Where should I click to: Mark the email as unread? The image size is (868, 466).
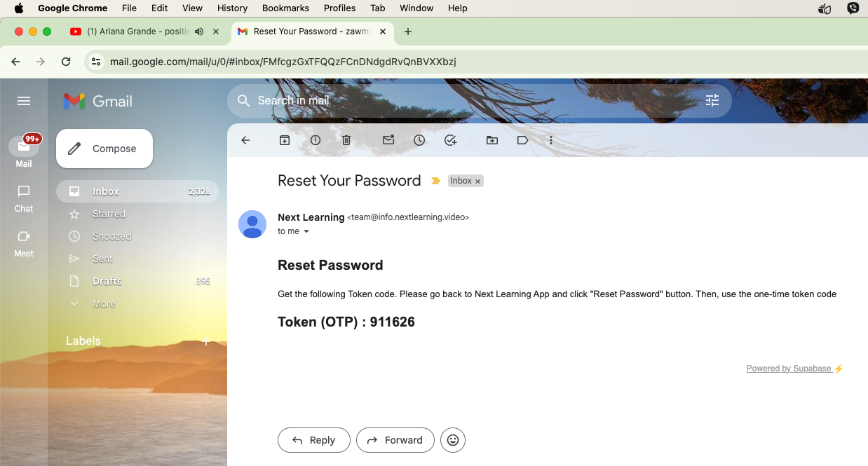[x=388, y=140]
